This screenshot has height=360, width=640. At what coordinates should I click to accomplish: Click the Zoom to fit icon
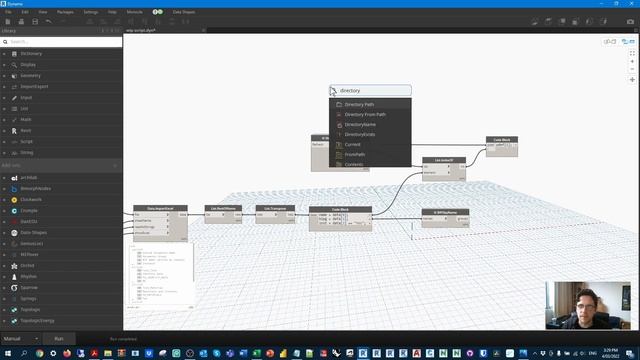(x=632, y=53)
